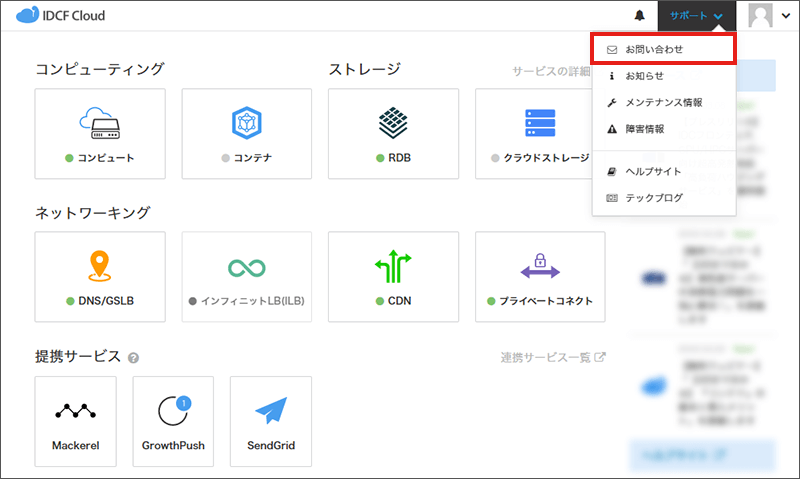Choose メンテナンス情報 in the menu
The width and height of the screenshot is (800, 479).
tap(663, 102)
